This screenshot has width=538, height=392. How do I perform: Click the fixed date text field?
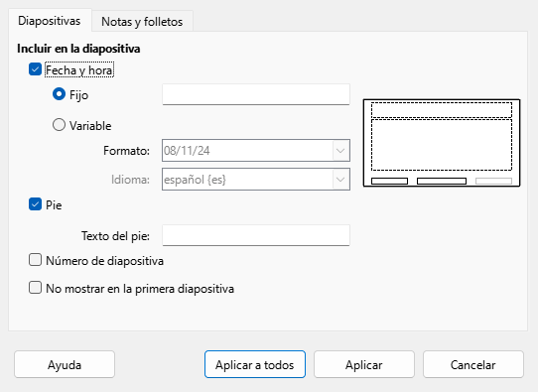tap(256, 94)
